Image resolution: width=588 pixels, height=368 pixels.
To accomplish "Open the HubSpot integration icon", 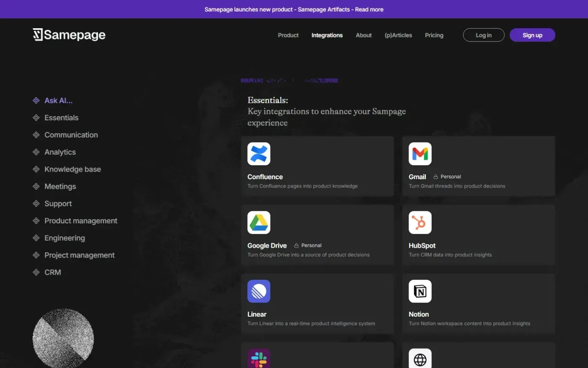I will pyautogui.click(x=420, y=222).
